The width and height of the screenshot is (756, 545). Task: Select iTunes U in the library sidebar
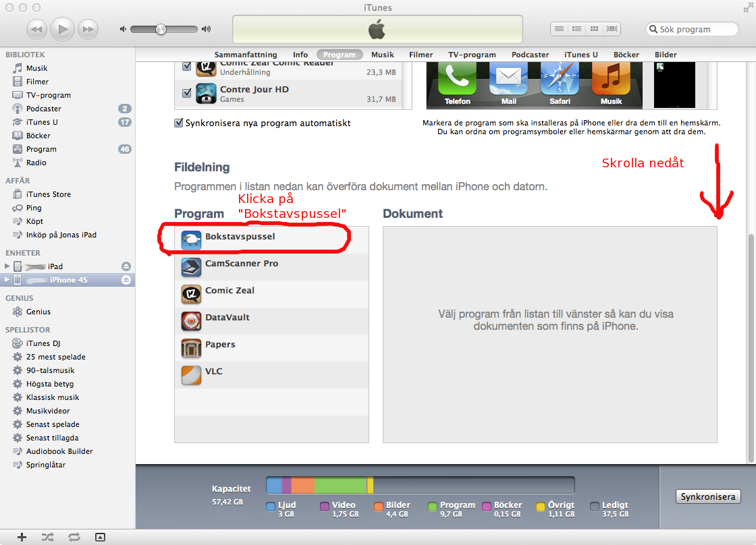[x=67, y=122]
